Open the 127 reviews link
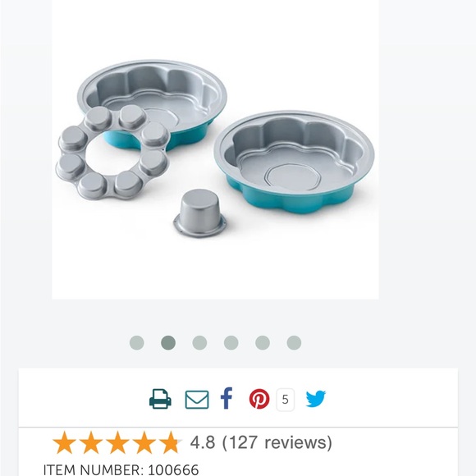 click(277, 442)
